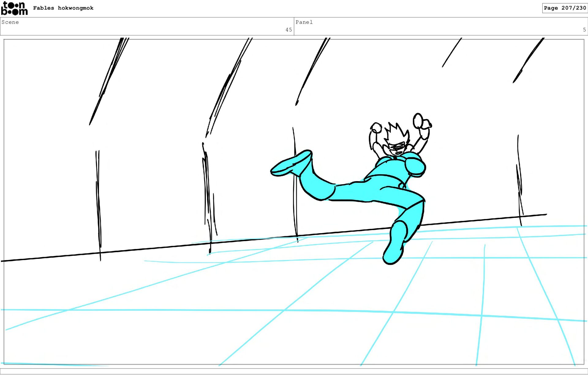Click the 'Scene' header label

tap(10, 22)
